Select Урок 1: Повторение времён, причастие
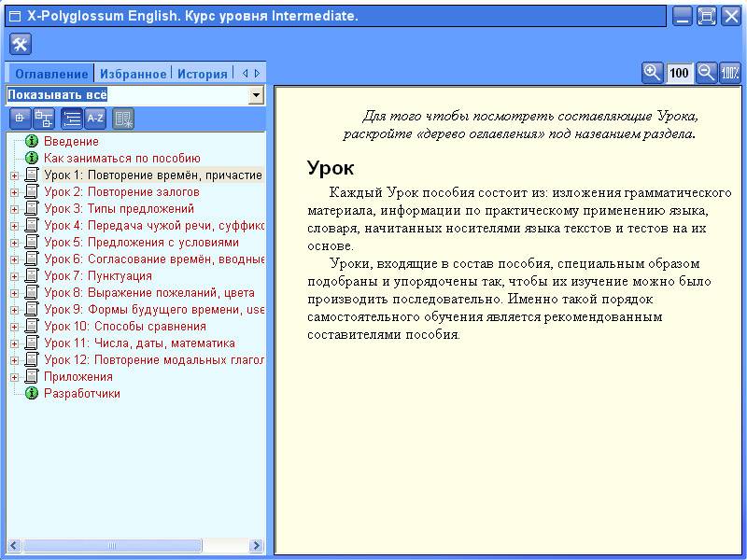 (x=153, y=175)
